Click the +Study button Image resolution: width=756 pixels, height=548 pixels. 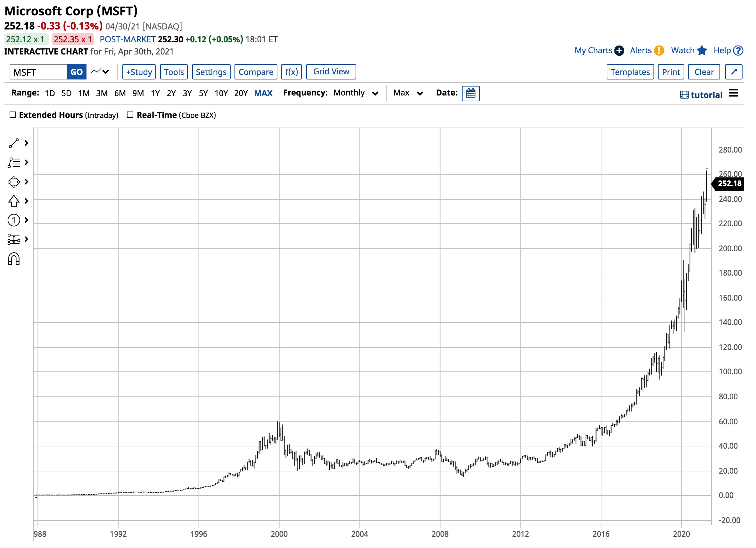click(139, 72)
